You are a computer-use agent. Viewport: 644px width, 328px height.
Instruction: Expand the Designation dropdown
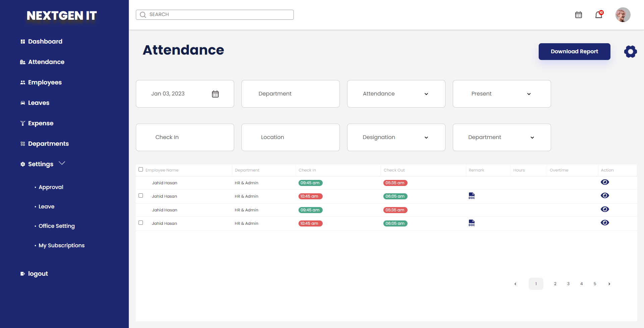[x=396, y=137]
